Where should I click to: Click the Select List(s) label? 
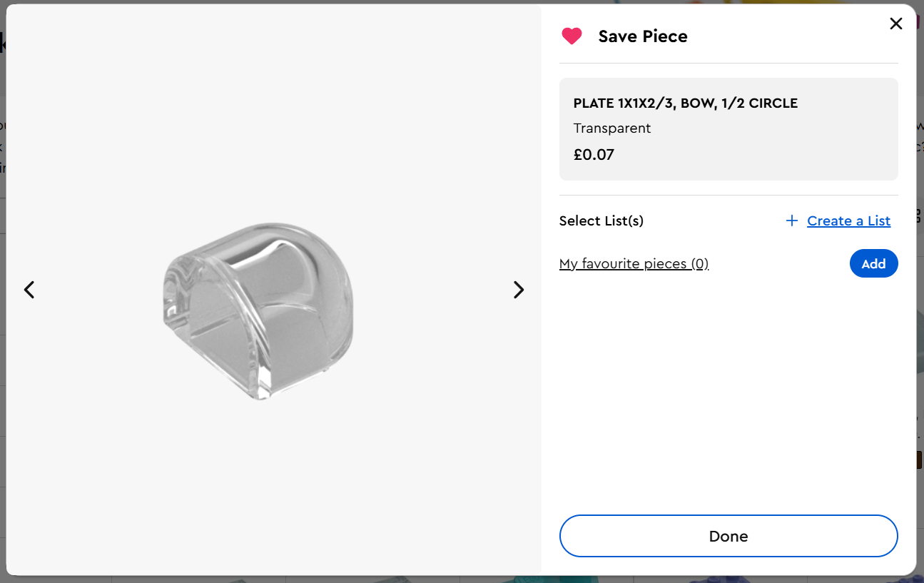coord(601,221)
